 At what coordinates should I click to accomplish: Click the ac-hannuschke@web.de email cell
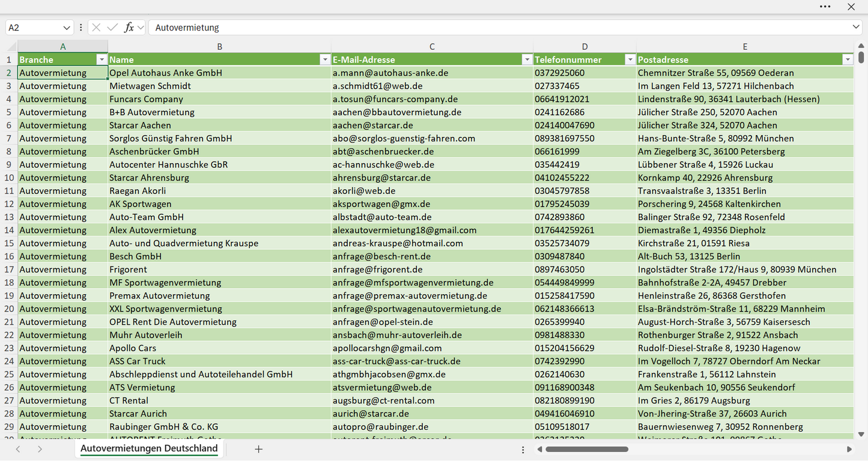(432, 164)
